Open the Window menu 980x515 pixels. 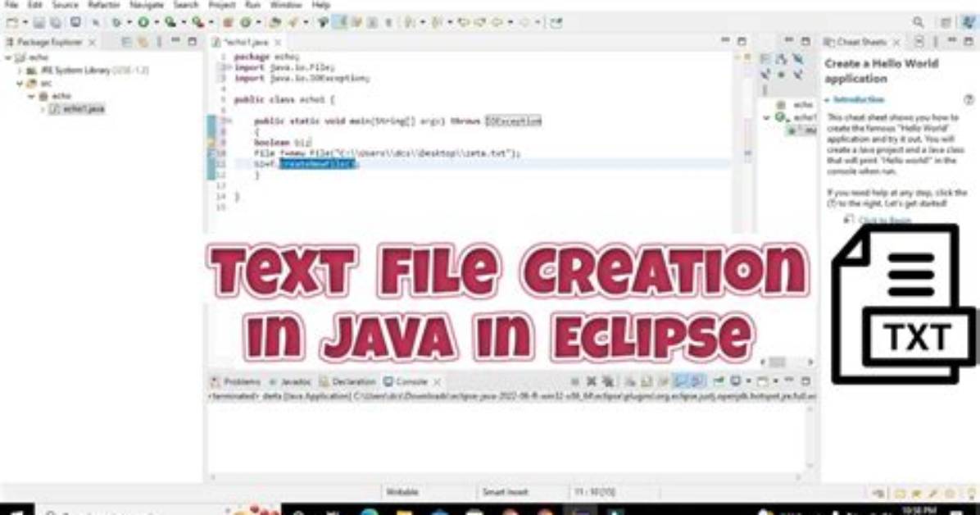(x=286, y=5)
